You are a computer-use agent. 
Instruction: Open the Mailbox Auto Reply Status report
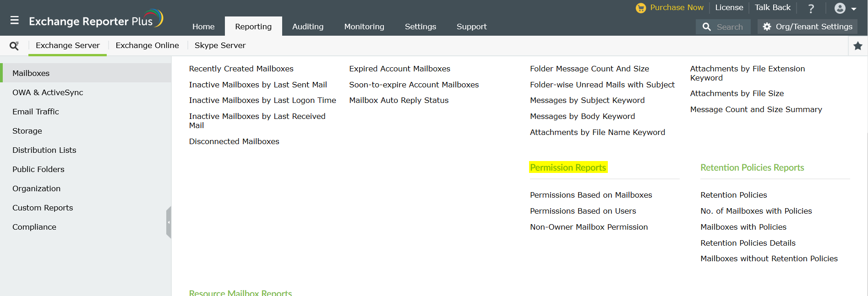pyautogui.click(x=399, y=100)
